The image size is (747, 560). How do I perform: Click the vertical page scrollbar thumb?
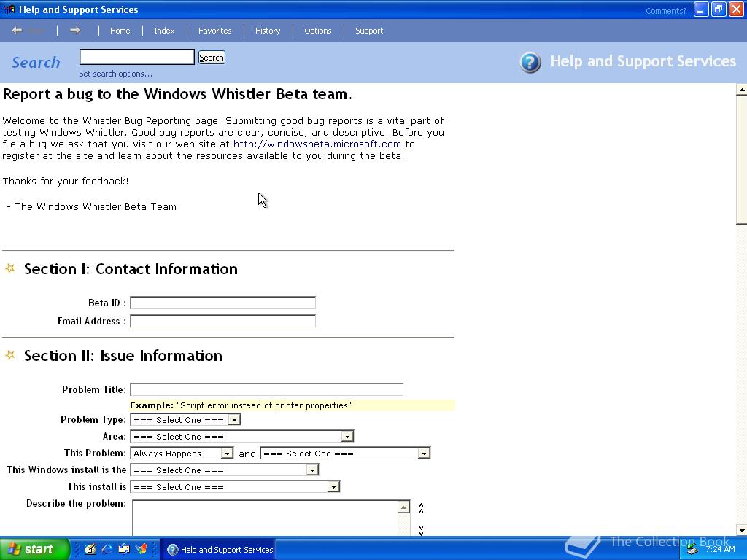[741, 160]
